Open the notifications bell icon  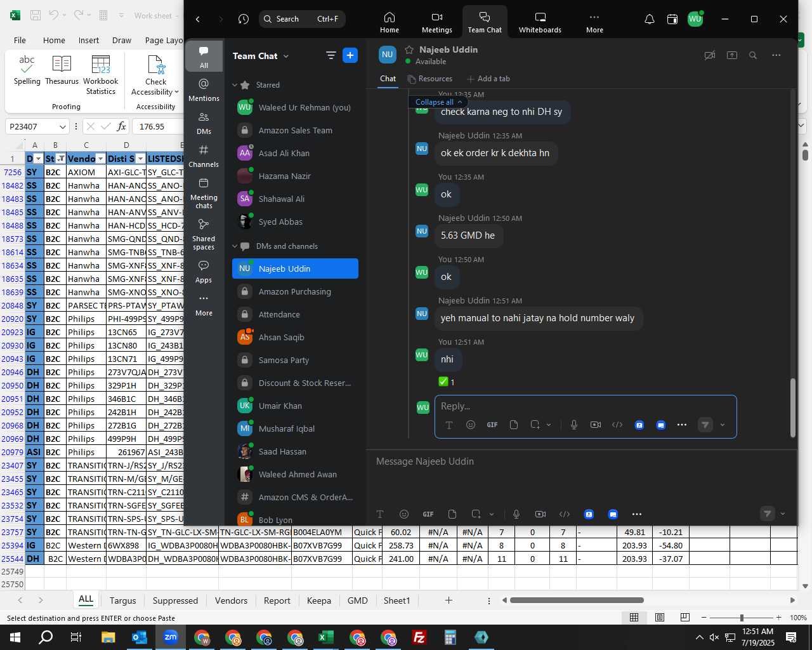(x=650, y=19)
